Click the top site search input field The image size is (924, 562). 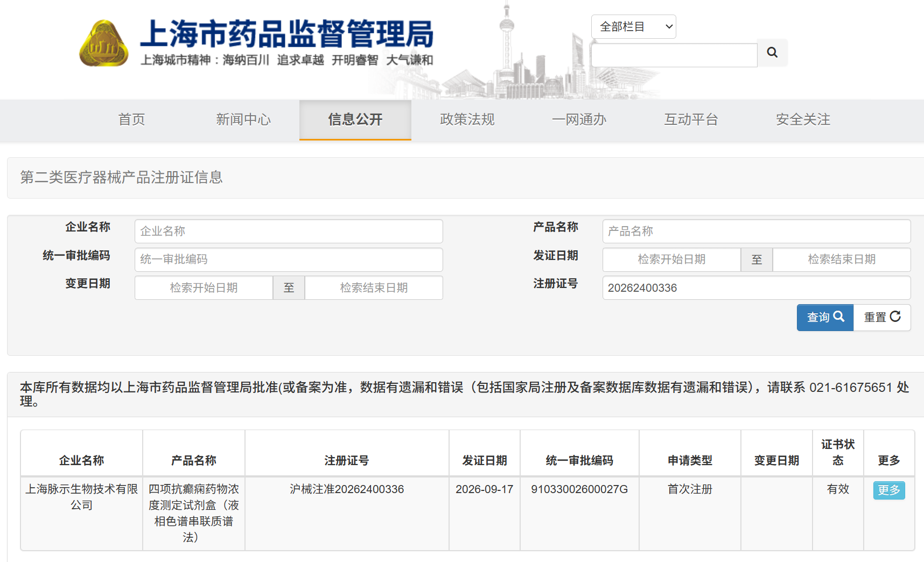pos(674,55)
